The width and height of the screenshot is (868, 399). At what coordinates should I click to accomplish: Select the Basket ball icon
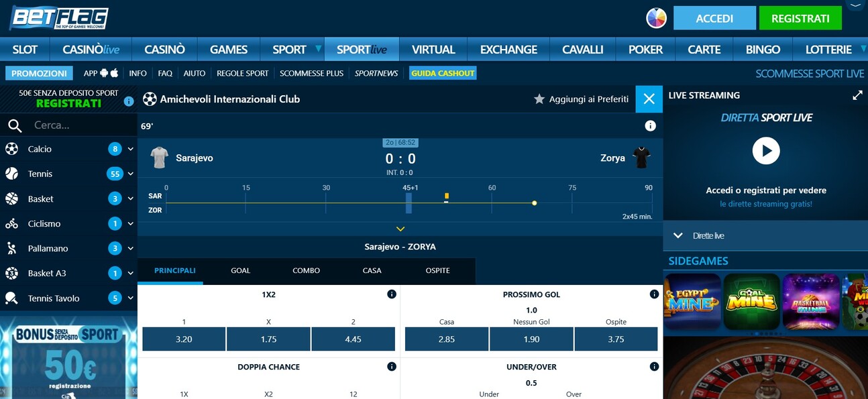[11, 198]
